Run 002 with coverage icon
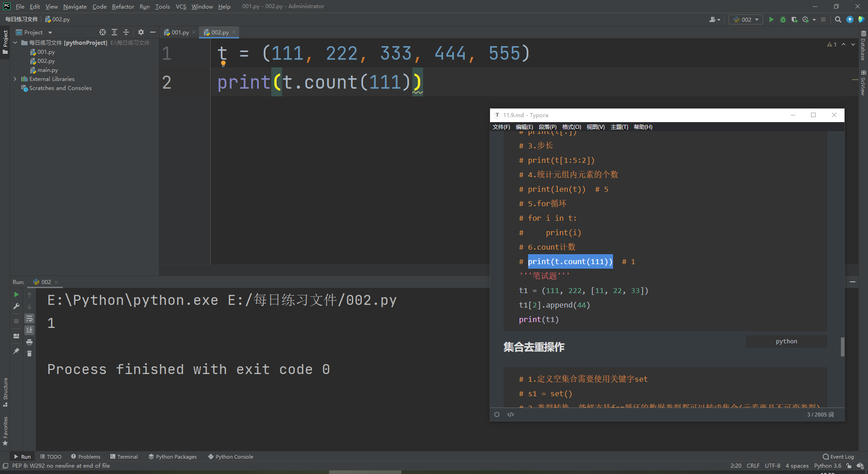868x474 pixels. (794, 19)
